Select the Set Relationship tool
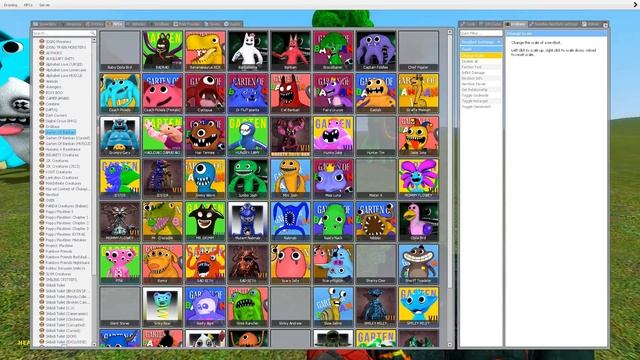 pyautogui.click(x=481, y=89)
